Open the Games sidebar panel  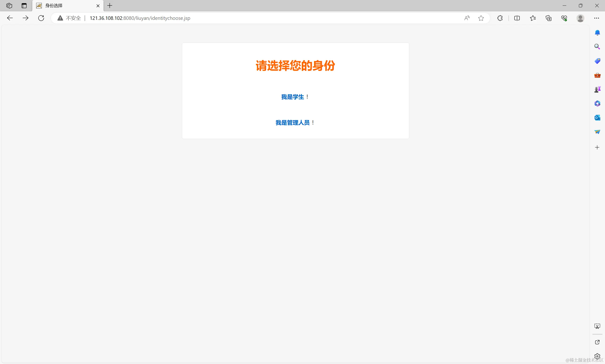(x=597, y=89)
